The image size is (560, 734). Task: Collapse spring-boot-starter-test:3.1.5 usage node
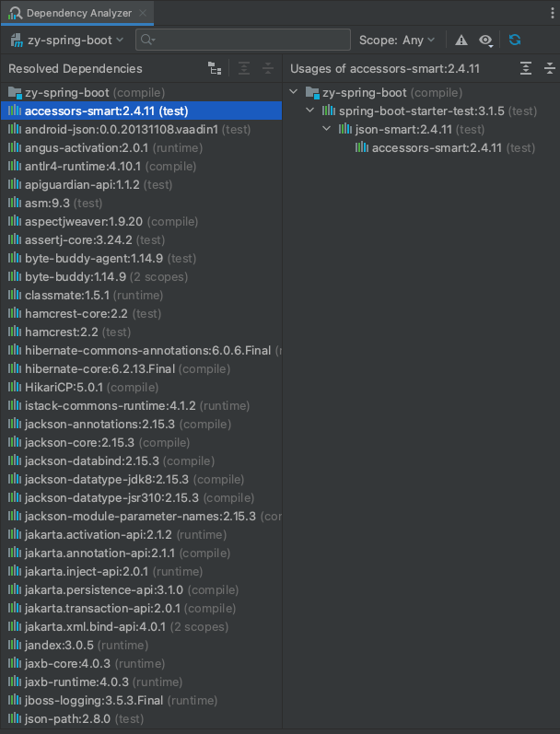(310, 111)
